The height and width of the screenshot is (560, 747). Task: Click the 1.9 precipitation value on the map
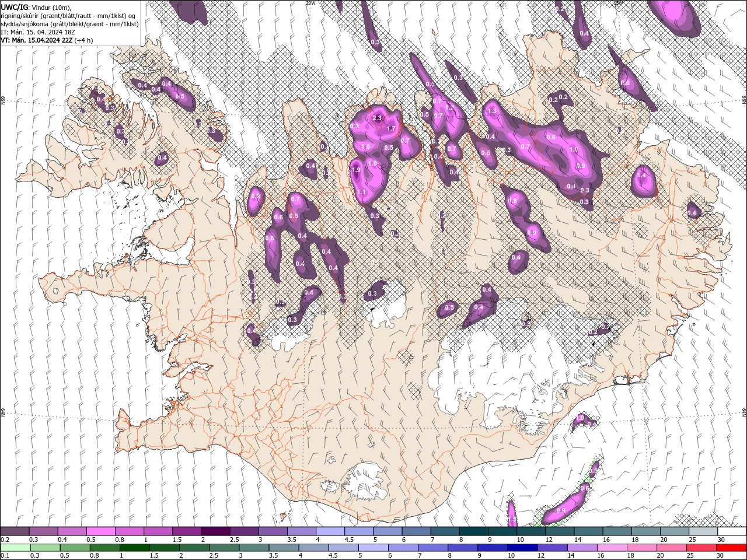[356, 170]
